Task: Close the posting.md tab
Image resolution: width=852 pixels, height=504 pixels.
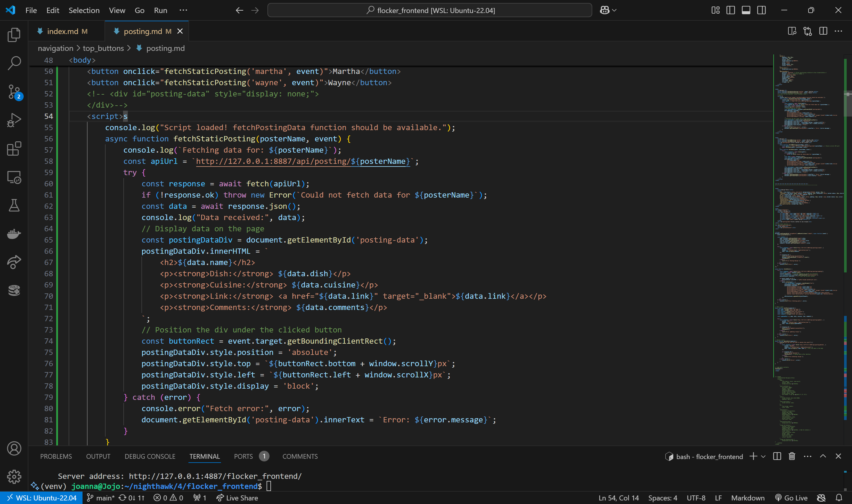Action: click(180, 31)
